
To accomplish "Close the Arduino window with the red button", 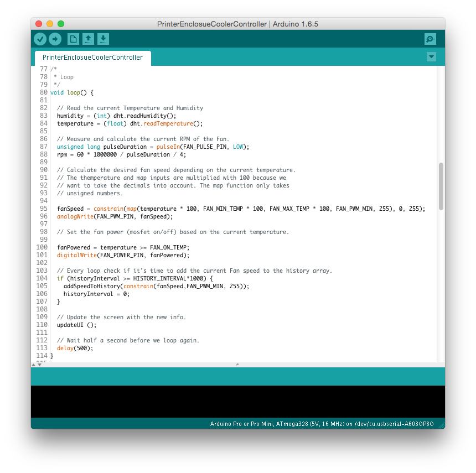I will [39, 24].
